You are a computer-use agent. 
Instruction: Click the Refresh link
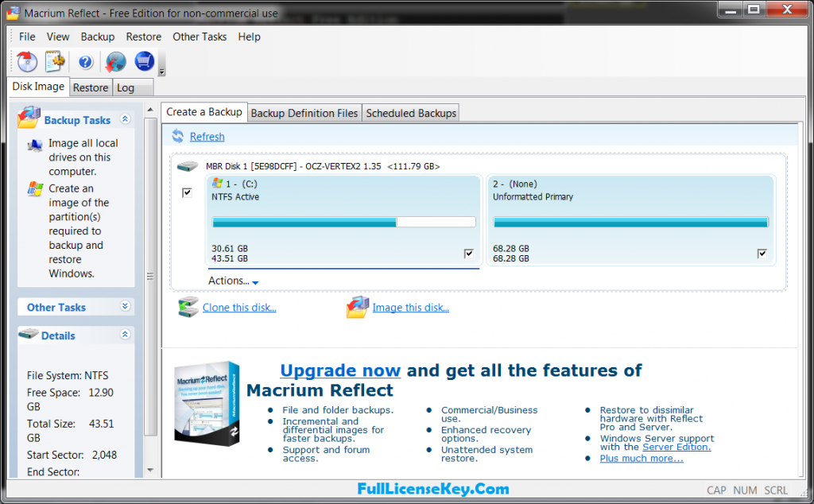pyautogui.click(x=207, y=137)
